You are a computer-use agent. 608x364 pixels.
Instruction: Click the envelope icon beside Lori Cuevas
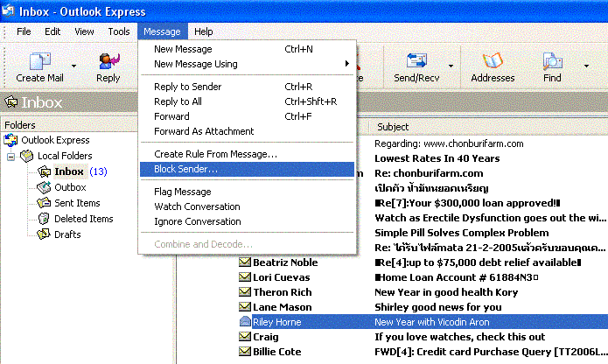tap(245, 277)
